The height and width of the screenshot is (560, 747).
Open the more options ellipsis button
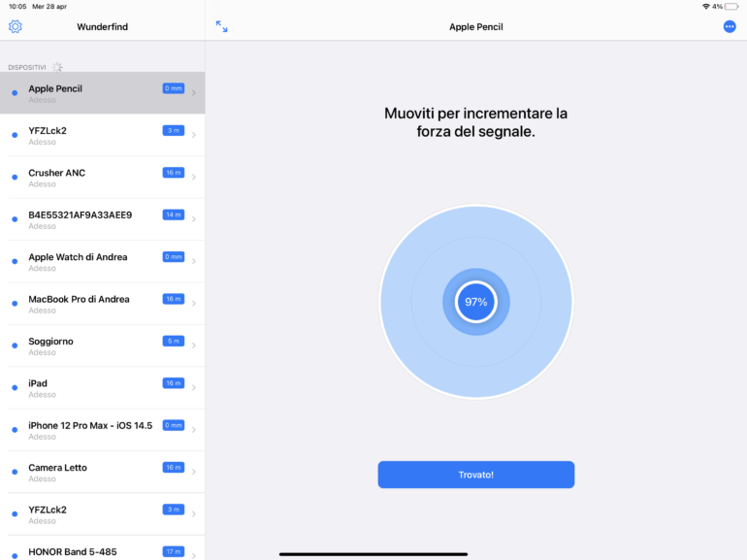(730, 26)
